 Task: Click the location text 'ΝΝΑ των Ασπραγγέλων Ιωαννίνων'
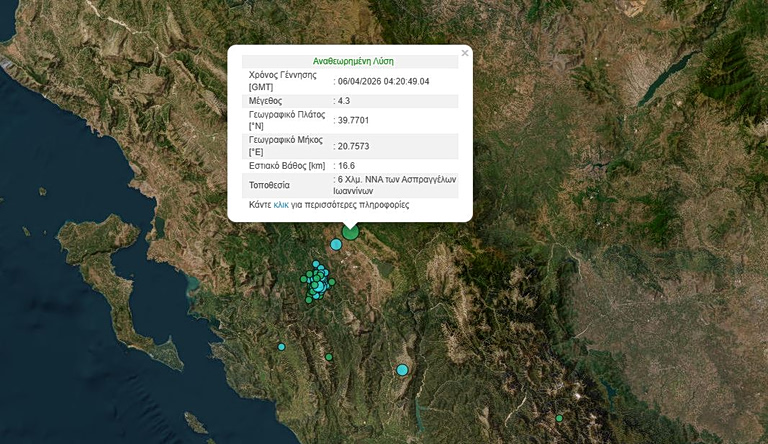click(396, 185)
